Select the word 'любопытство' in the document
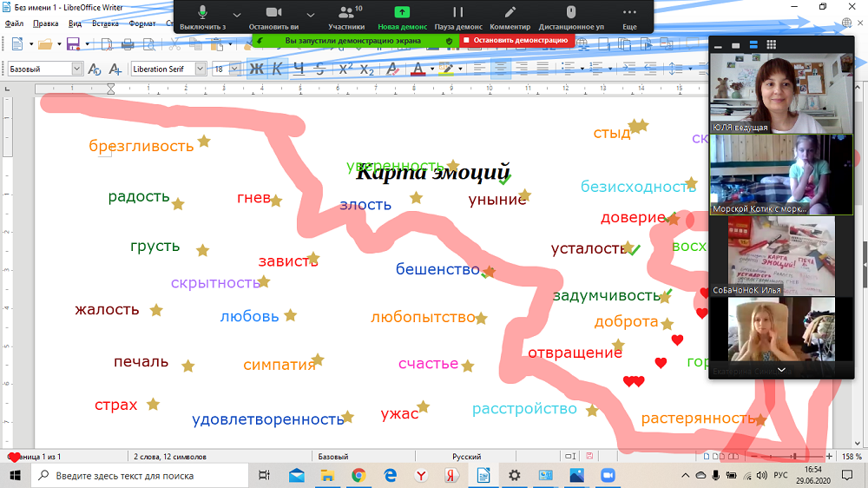 pos(423,317)
